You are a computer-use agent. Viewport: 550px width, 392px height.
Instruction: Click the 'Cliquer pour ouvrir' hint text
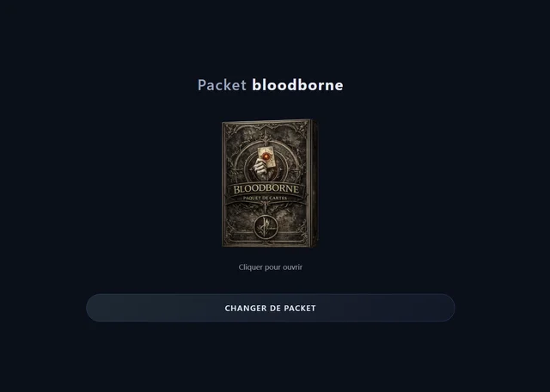[270, 267]
